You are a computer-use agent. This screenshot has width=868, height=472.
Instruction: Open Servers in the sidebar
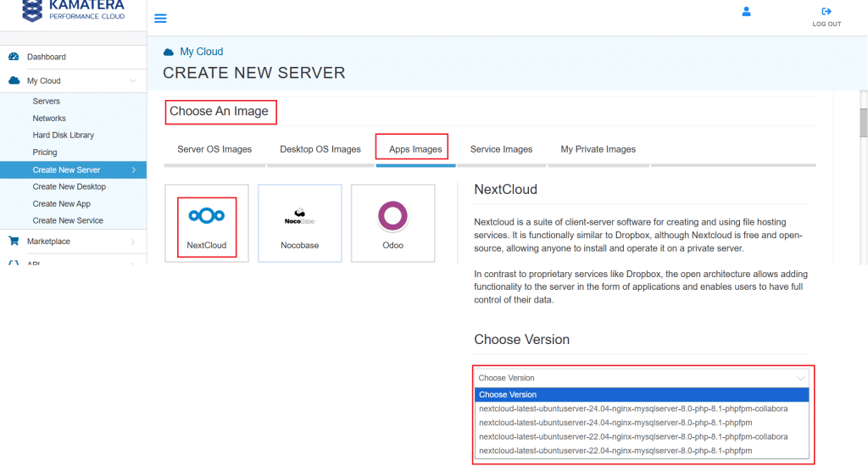coord(47,101)
